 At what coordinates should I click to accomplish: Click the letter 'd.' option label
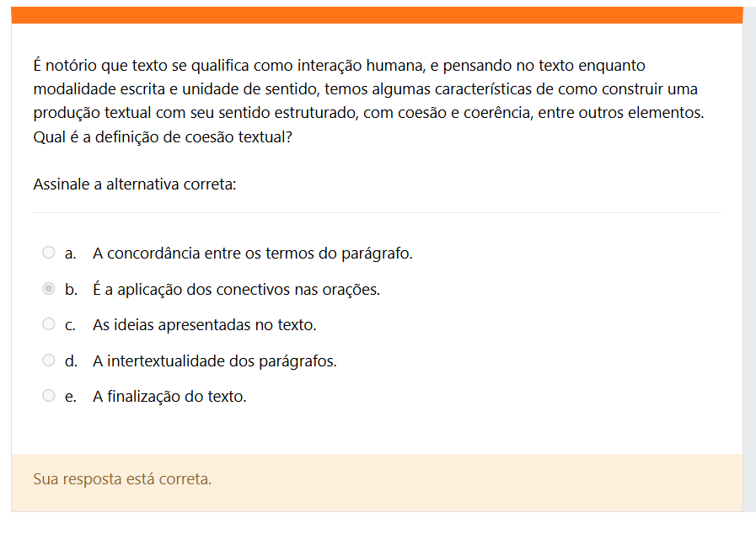pos(71,361)
